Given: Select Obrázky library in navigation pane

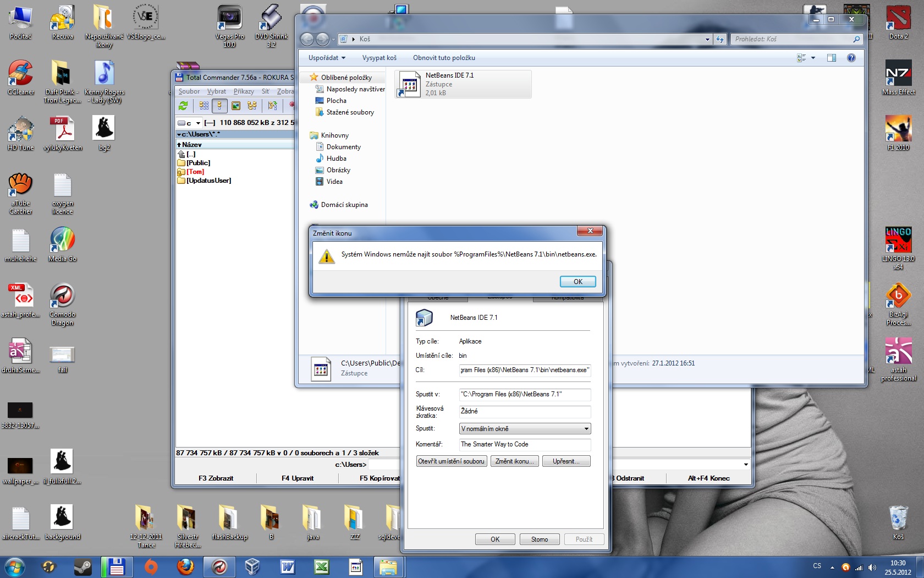Looking at the screenshot, I should [332, 170].
